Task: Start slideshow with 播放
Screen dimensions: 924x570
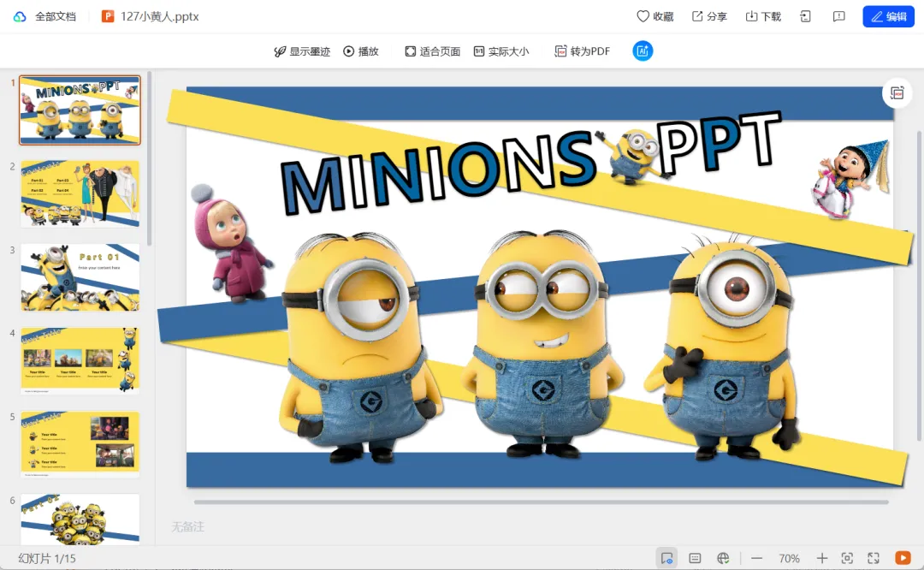Action: (361, 51)
